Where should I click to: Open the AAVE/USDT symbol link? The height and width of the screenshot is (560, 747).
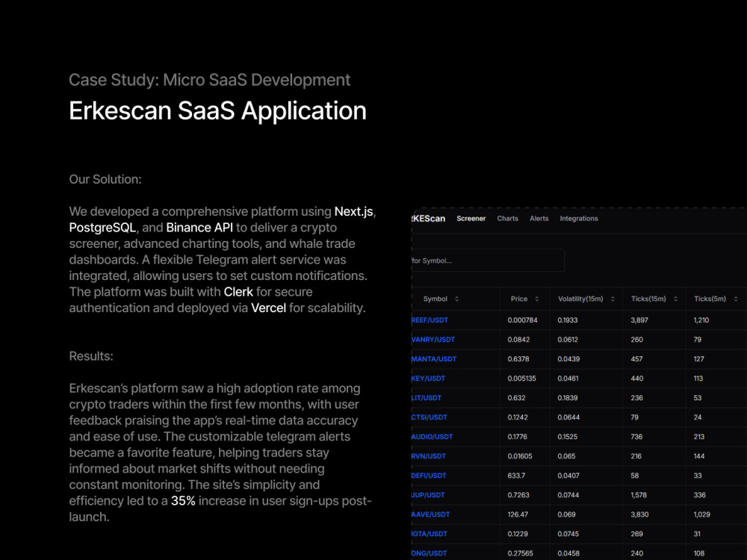[431, 514]
